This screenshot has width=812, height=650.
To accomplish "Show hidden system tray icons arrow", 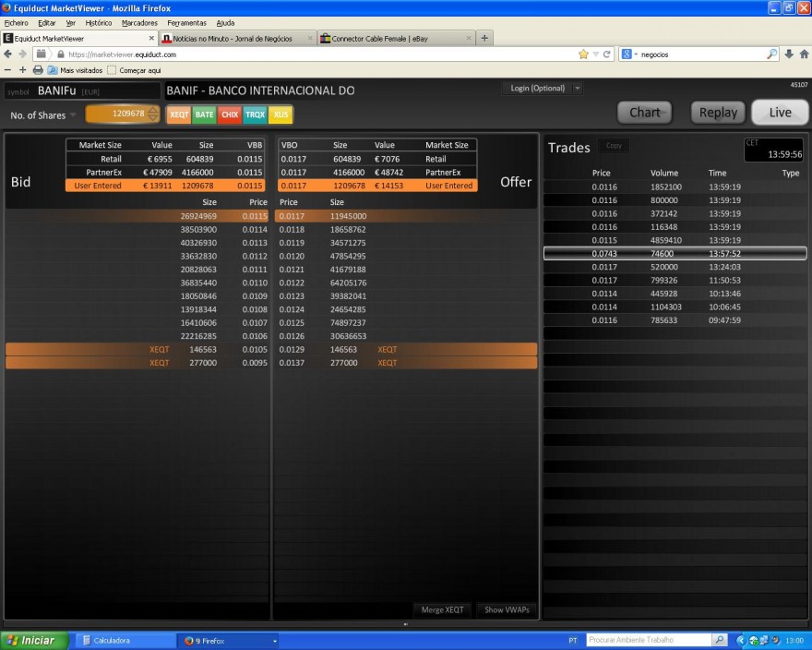I will coord(741,641).
